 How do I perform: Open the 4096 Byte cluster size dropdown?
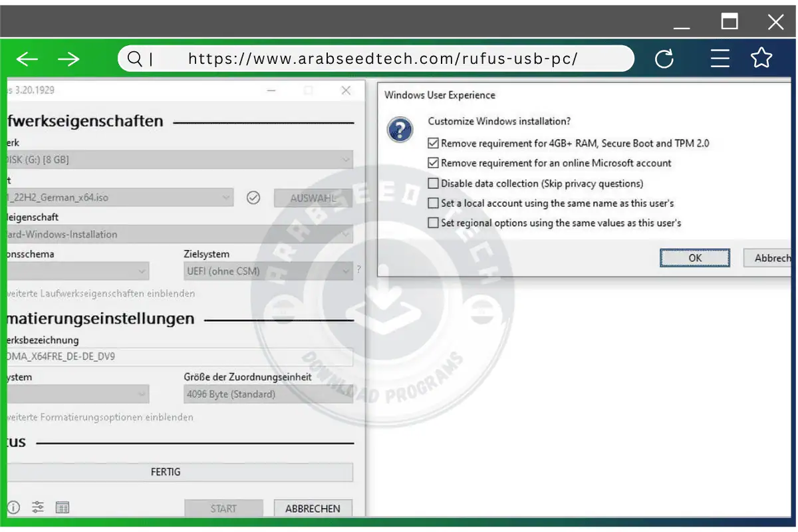pyautogui.click(x=268, y=394)
